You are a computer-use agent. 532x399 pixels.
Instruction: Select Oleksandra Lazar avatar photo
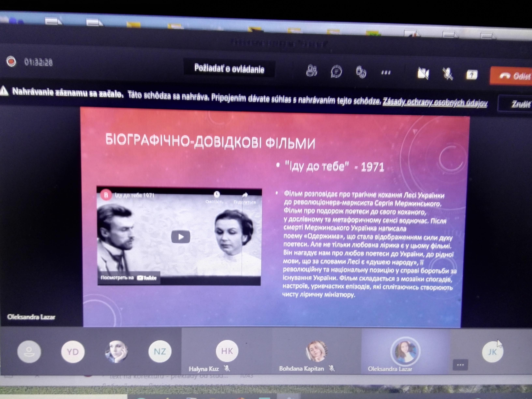405,351
